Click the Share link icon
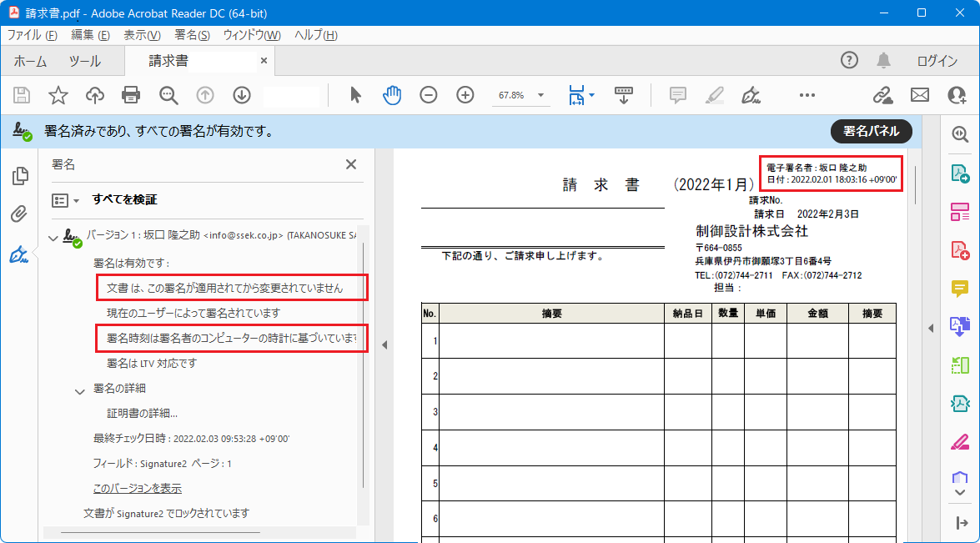The width and height of the screenshot is (980, 543). click(883, 94)
